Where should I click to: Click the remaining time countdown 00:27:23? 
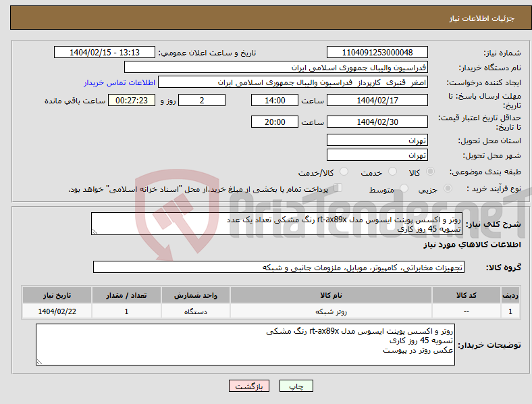pos(132,100)
